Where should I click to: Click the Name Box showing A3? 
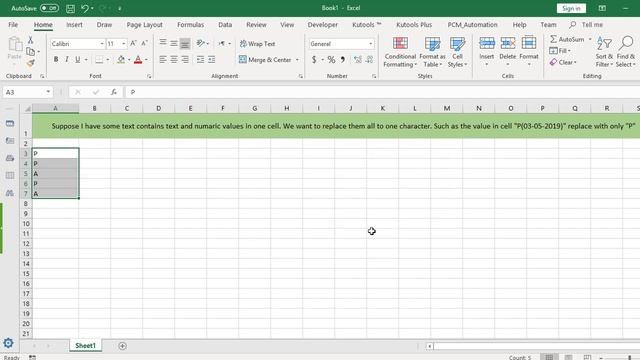point(27,92)
